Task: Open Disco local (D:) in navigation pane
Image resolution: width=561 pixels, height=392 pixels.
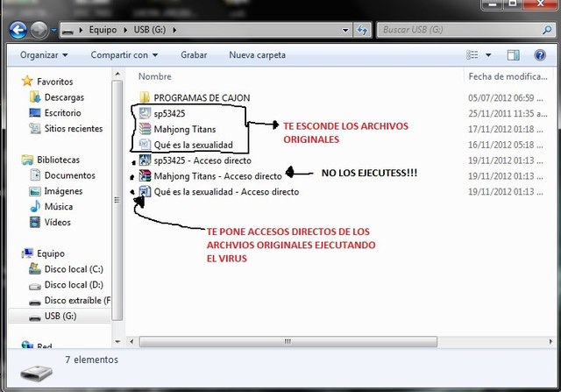Action: (74, 285)
